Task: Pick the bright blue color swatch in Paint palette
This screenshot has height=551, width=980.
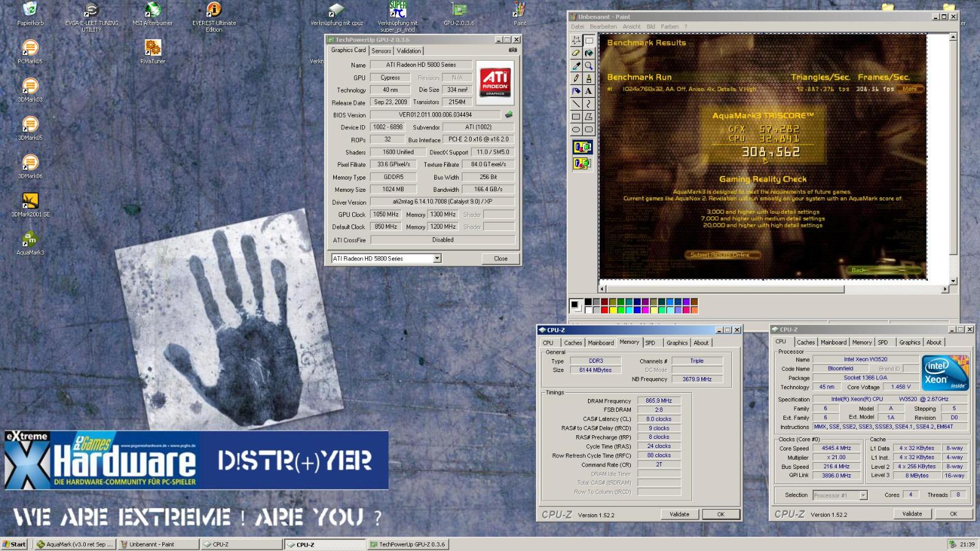Action: click(637, 310)
